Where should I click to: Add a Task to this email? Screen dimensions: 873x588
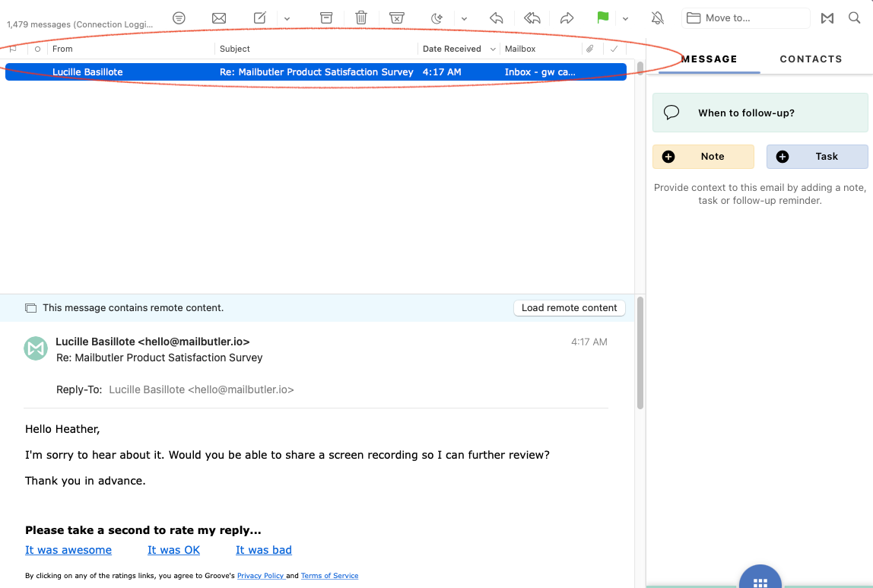[817, 157]
